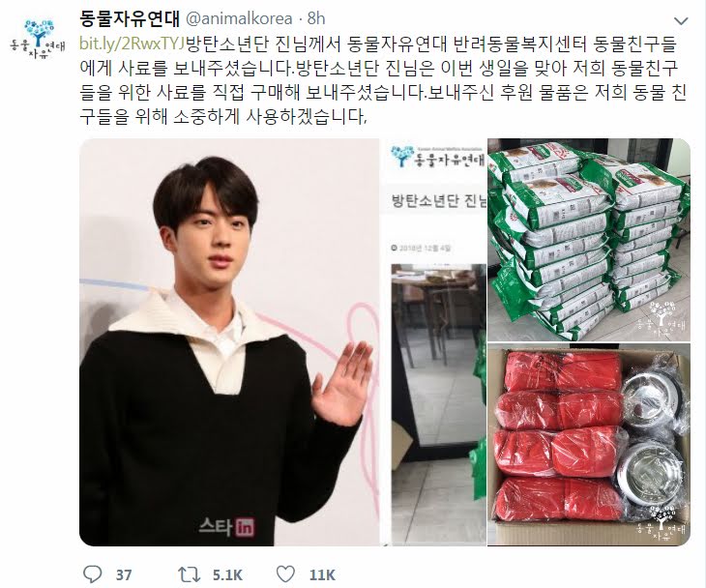Open the 8h timestamp link
Screen dimensions: 706x588
pyautogui.click(x=316, y=18)
